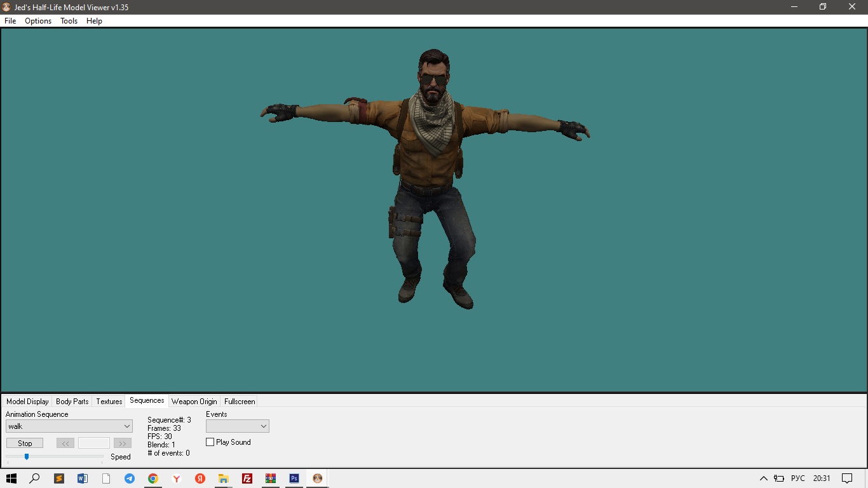Click the Events label

[217, 414]
